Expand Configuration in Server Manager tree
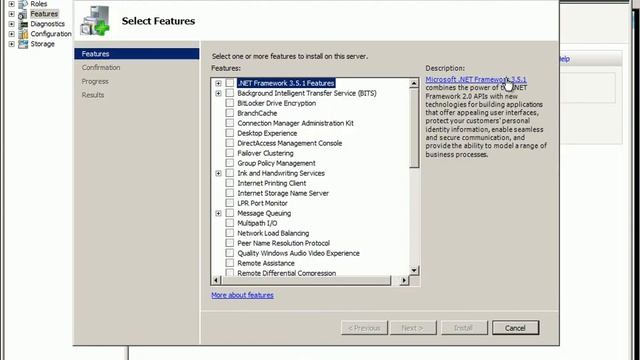Screen dimensions: 640x360 11,34
